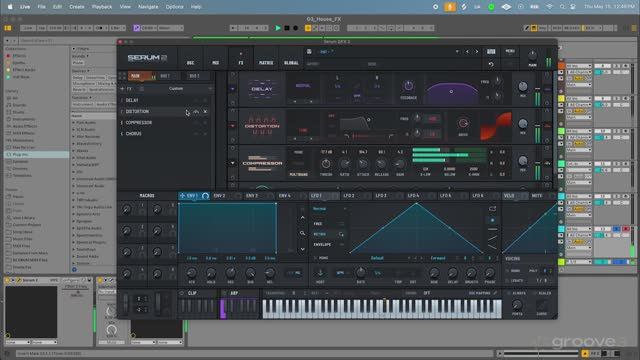Collapse the Delay module with its arrow
640x360 pixels.
[233, 89]
